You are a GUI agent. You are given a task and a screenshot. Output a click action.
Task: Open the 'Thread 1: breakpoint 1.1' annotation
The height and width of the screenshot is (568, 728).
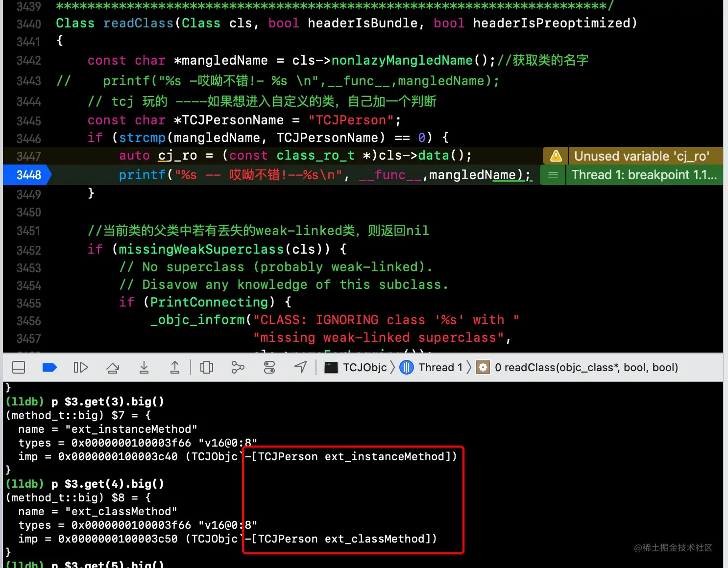644,175
